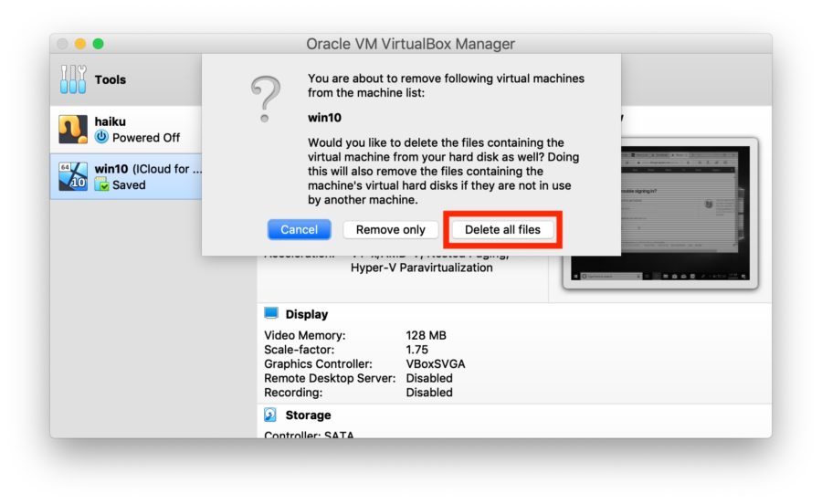Click the Storage section icon
The image size is (822, 504).
coord(270,415)
